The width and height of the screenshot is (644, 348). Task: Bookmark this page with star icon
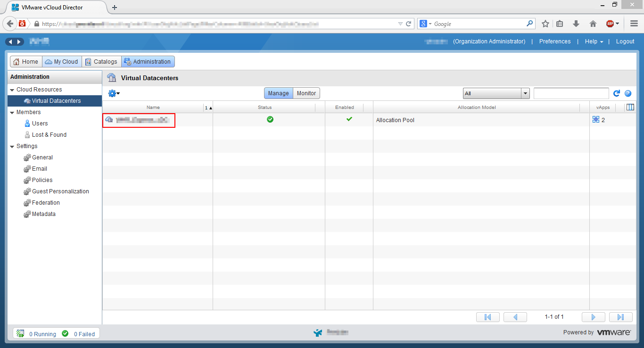(x=545, y=24)
